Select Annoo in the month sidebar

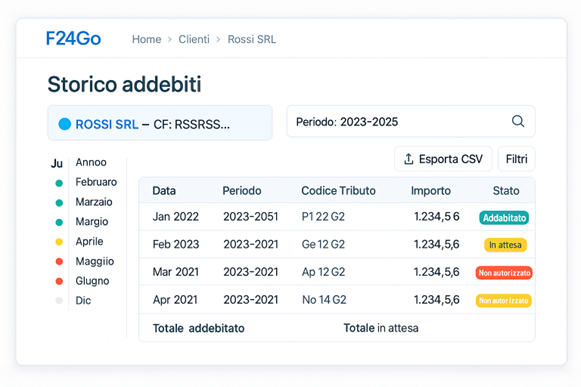click(91, 162)
